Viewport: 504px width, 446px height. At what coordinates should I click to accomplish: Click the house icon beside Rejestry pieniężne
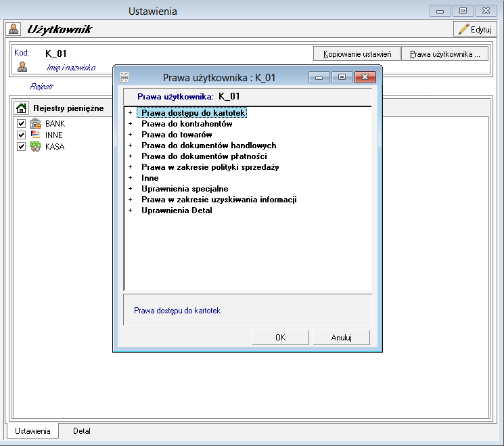21,108
